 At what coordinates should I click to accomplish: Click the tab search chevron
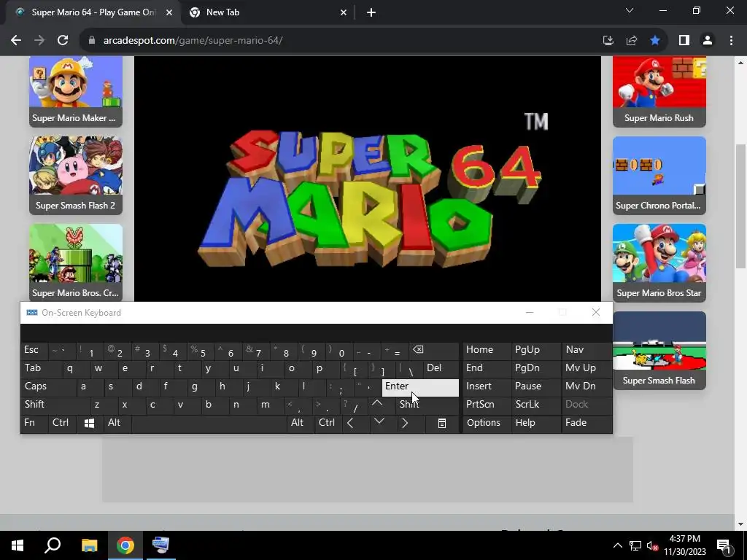click(630, 10)
